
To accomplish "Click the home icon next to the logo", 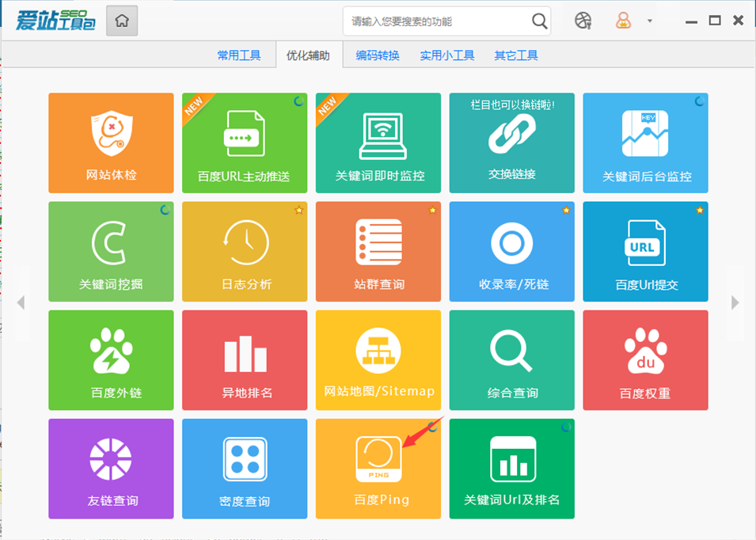I will (121, 21).
